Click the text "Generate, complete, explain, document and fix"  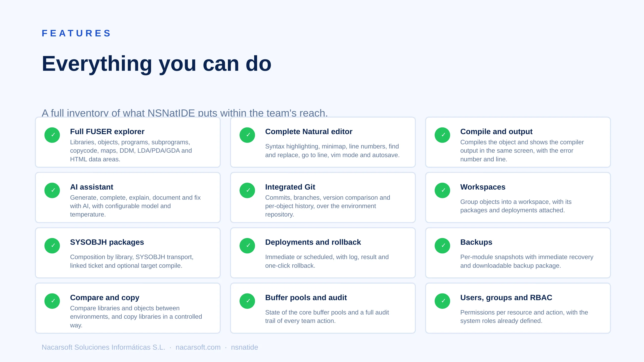point(135,198)
